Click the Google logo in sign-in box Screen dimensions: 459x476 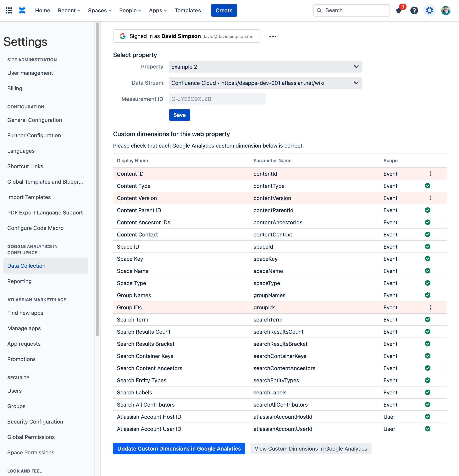point(123,36)
